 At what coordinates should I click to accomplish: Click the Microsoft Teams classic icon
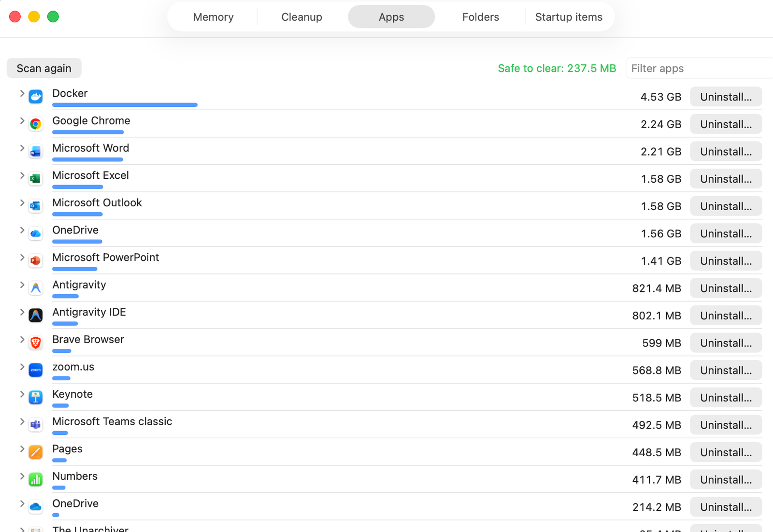36,425
